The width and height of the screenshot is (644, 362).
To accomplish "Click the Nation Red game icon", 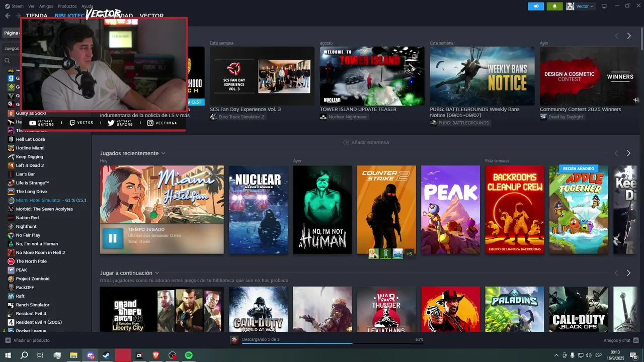I will click(x=11, y=218).
